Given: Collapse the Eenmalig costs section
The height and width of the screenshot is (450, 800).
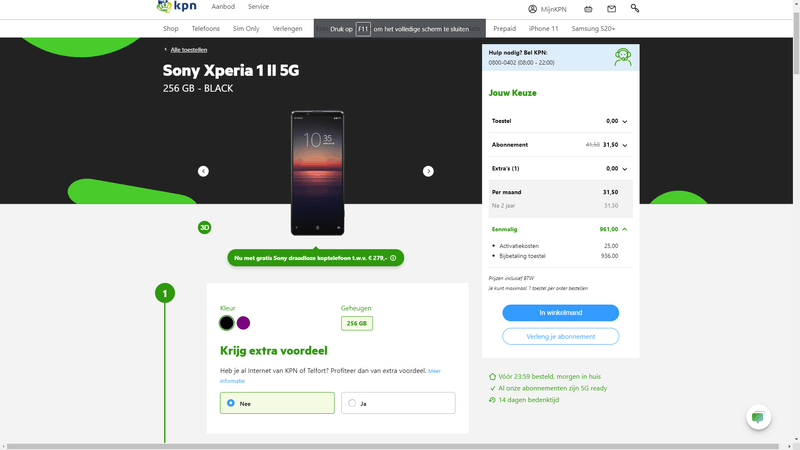Looking at the screenshot, I should click(x=560, y=229).
